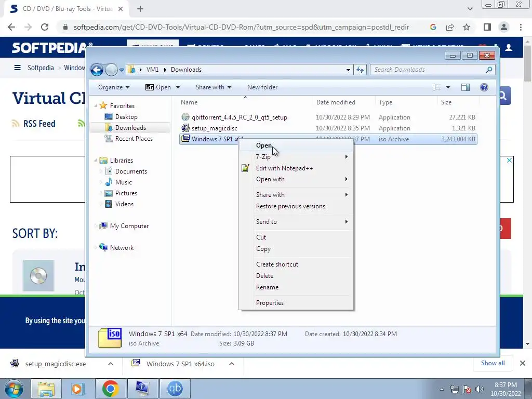Viewport: 532px width, 399px height.
Task: Choose Rename in context menu
Action: 295,287
